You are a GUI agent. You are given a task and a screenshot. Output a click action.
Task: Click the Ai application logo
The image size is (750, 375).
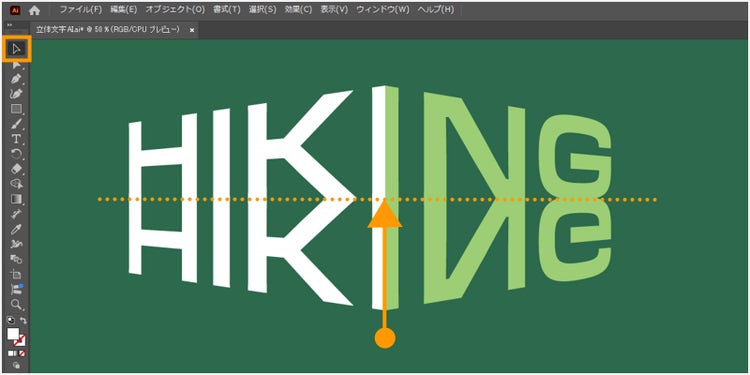pos(15,10)
